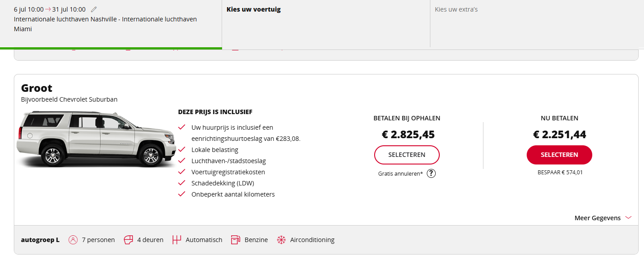Screen dimensions: 644x263
Task: Click the Airconditioning snowflake icon
Action: click(281, 240)
